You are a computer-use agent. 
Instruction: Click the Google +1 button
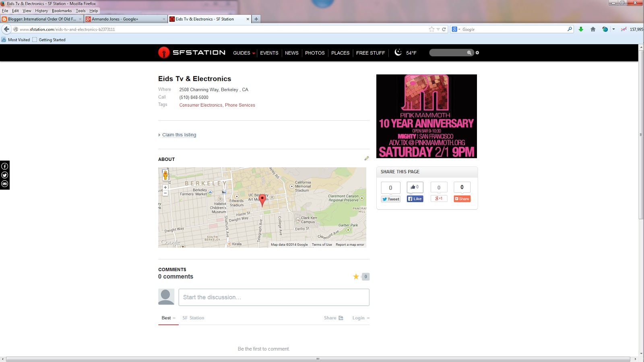[439, 198]
